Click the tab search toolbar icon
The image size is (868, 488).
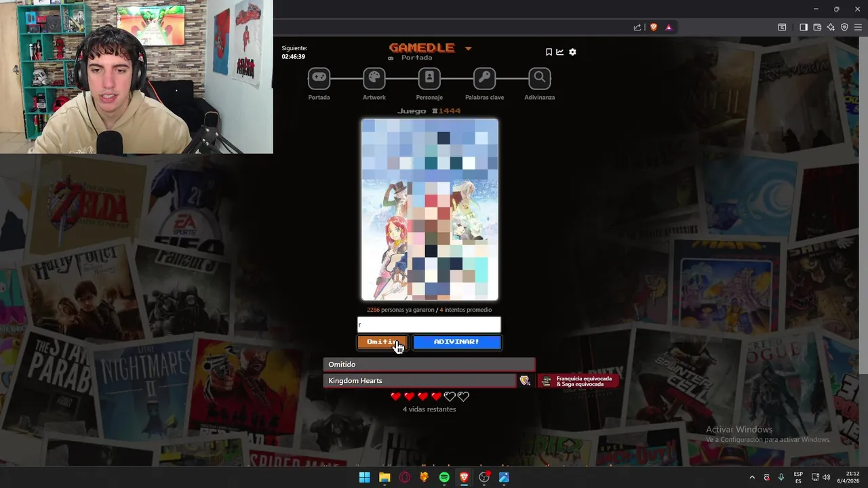782,27
